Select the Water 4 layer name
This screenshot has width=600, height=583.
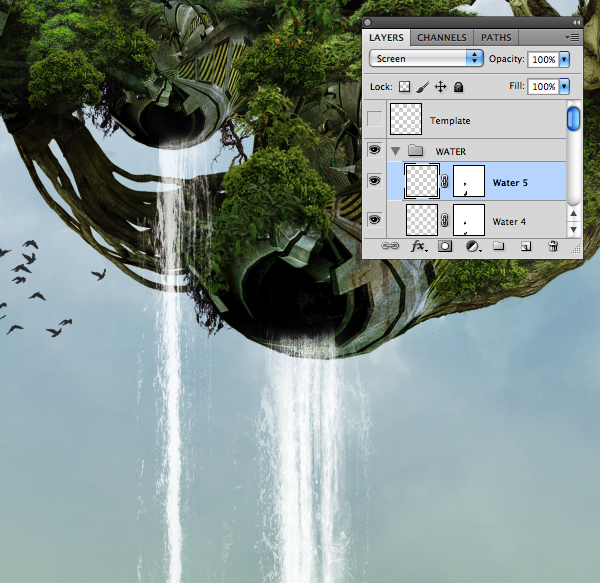(x=509, y=221)
